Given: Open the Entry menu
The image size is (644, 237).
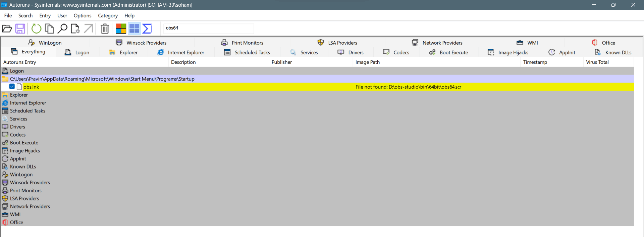Looking at the screenshot, I should (x=45, y=15).
